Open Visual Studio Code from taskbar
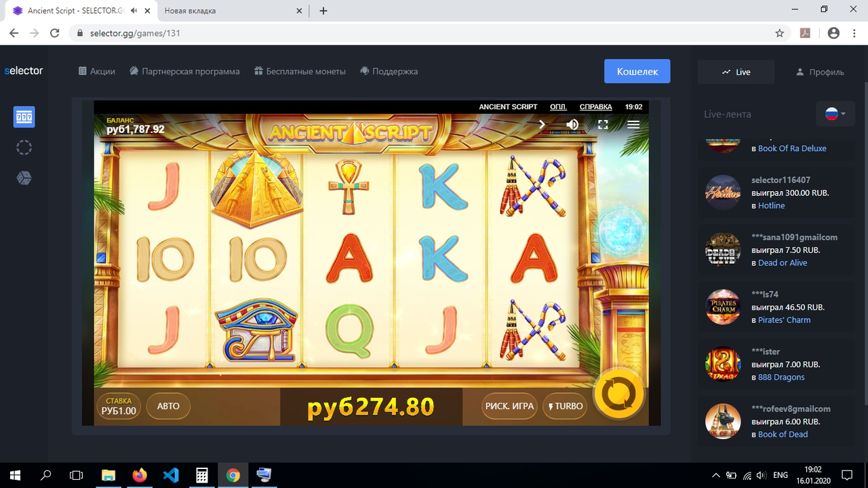Image resolution: width=868 pixels, height=488 pixels. click(x=171, y=475)
